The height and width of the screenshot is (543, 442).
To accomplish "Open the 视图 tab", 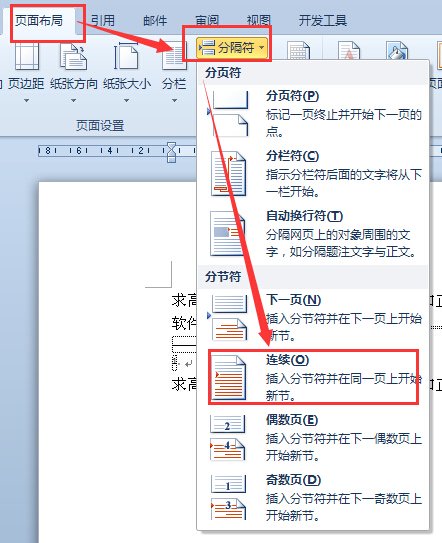I will pos(258,21).
